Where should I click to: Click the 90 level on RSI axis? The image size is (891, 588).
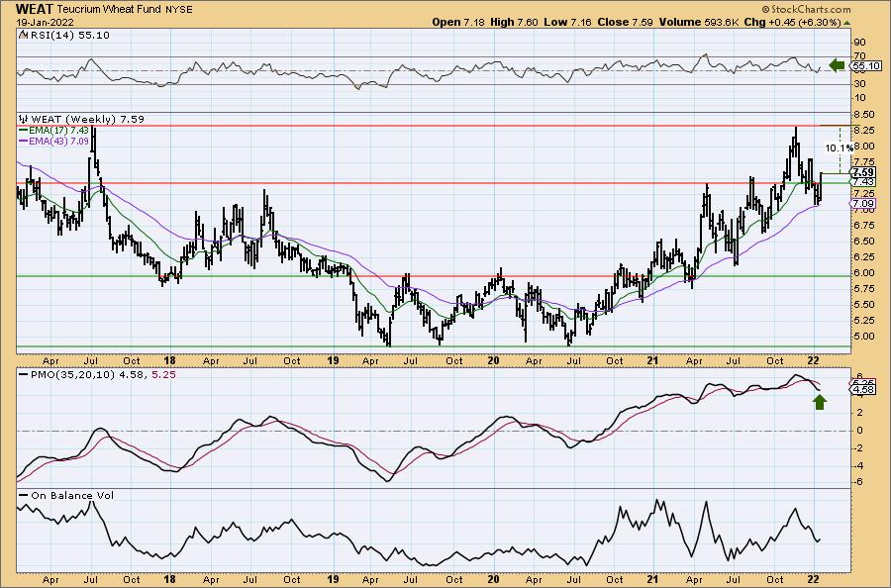[859, 42]
